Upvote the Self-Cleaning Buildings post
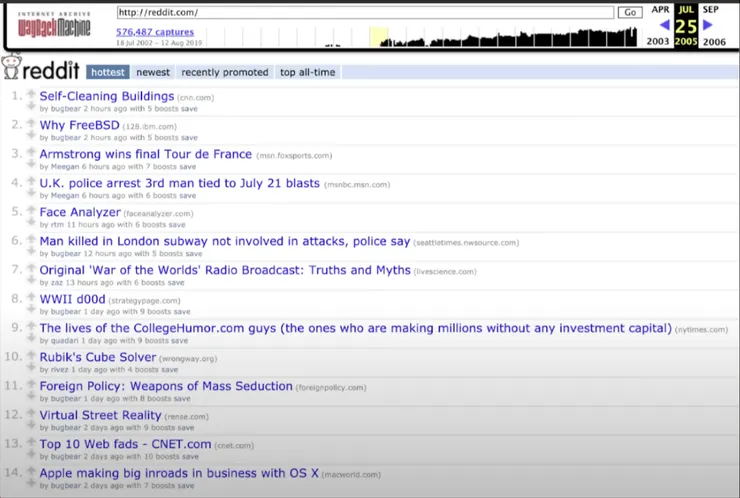The image size is (740, 498). pos(31,94)
